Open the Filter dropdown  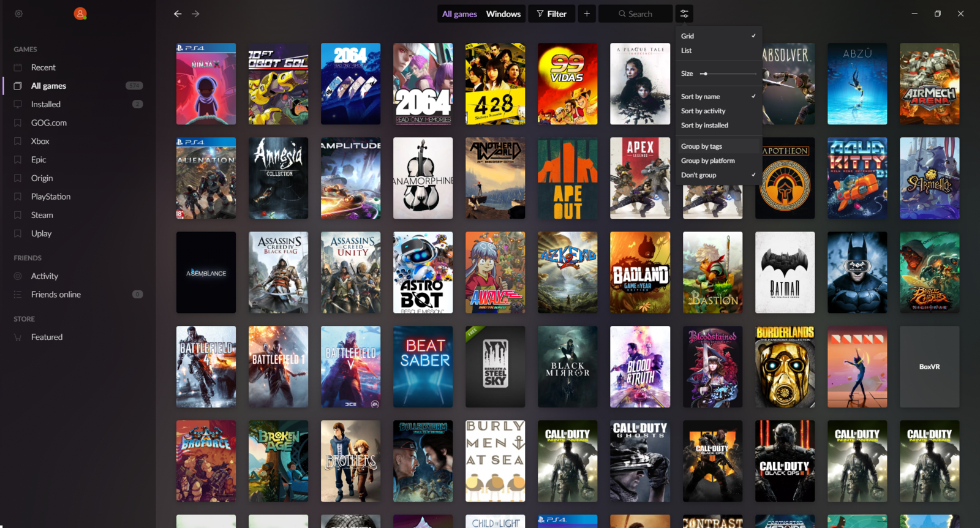551,13
